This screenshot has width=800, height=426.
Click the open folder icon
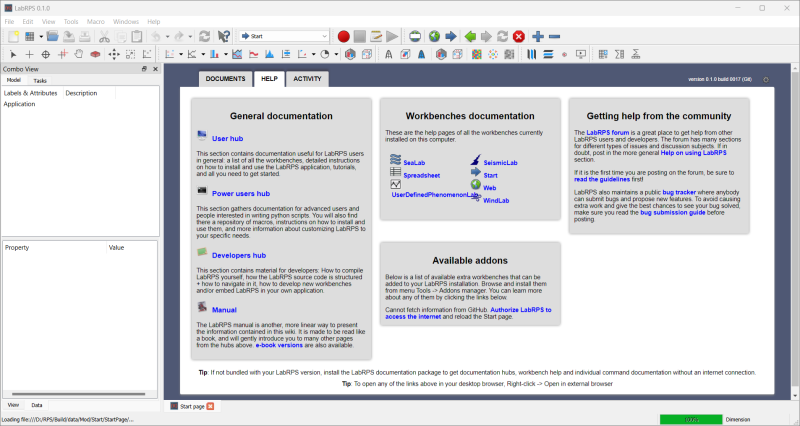[52, 36]
